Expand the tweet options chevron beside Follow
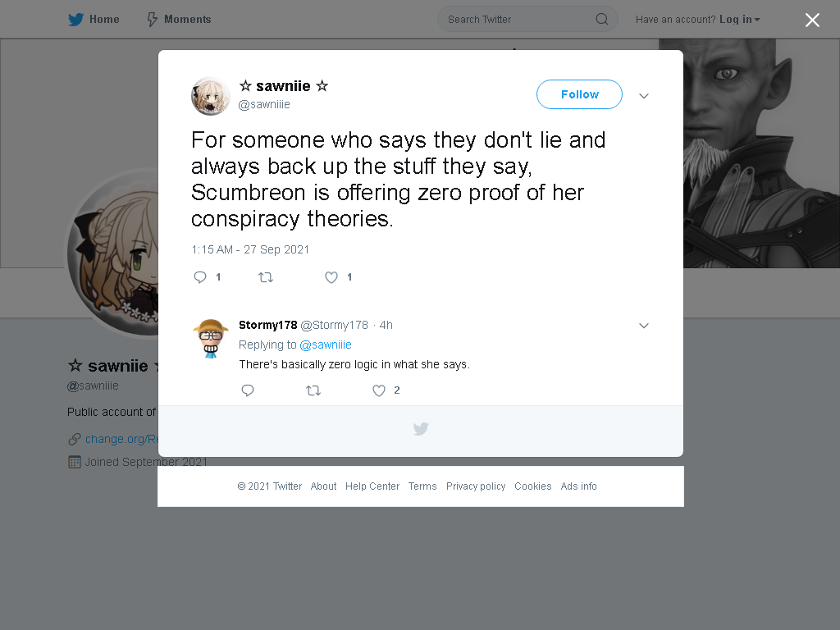The width and height of the screenshot is (840, 630). pos(644,96)
